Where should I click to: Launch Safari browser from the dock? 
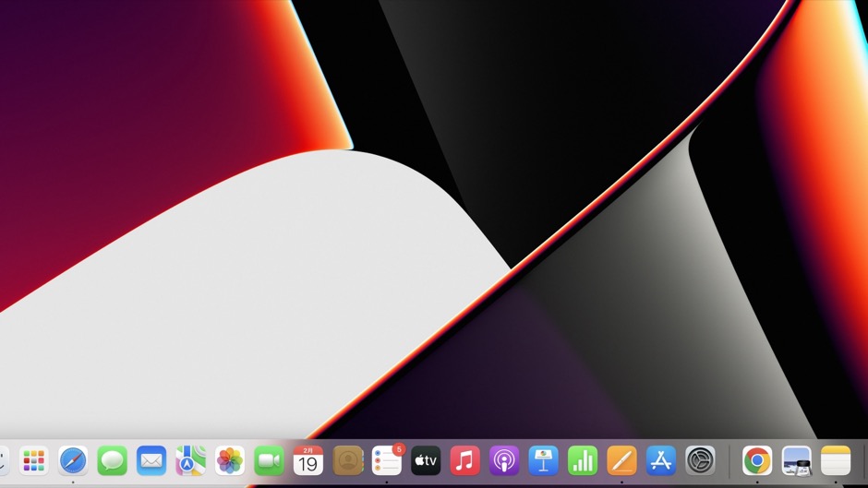tap(73, 459)
